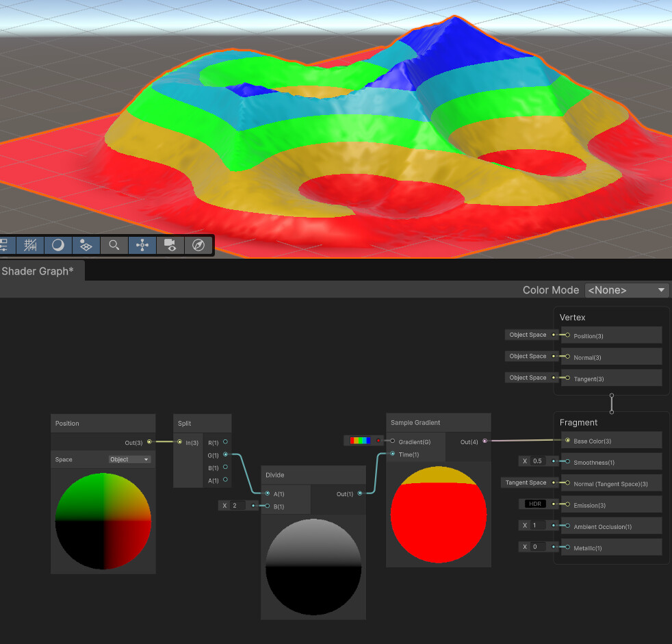Click the Smoothness value field showing 0.5

[537, 461]
